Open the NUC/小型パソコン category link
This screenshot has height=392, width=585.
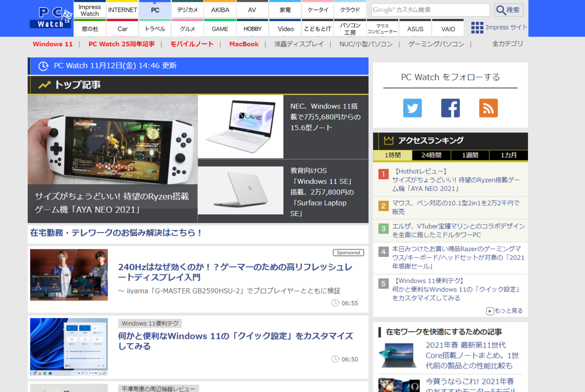pos(366,44)
